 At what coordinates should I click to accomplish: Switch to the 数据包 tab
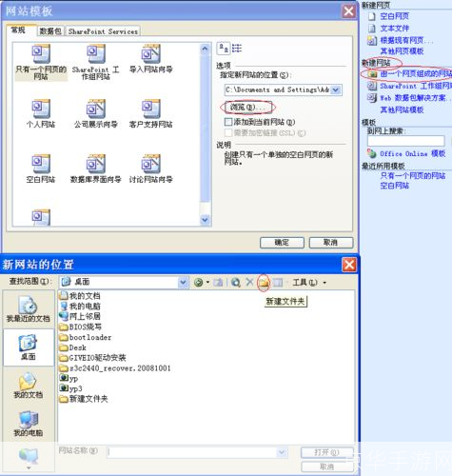tap(50, 31)
